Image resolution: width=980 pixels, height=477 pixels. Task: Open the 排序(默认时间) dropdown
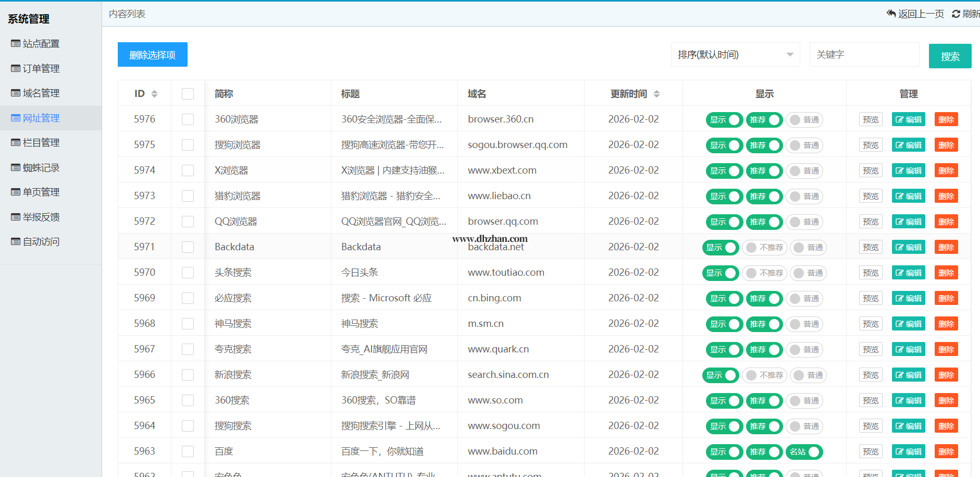point(735,55)
